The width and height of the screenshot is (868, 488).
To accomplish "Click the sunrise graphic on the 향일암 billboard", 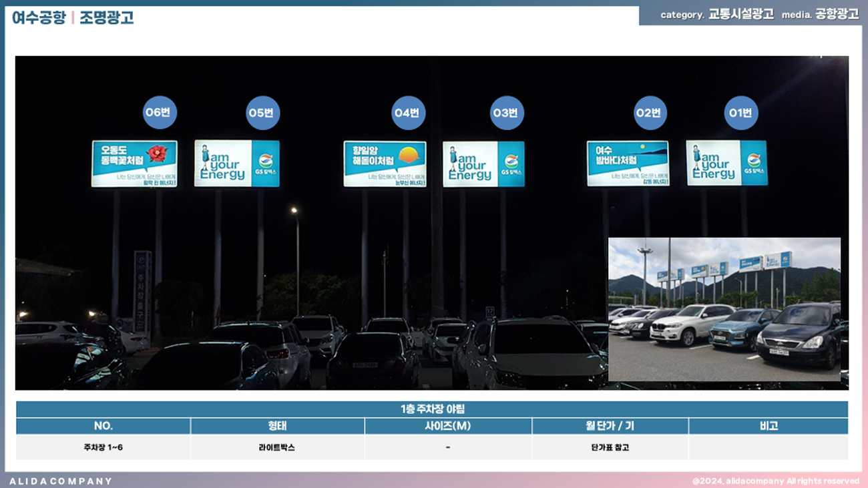I will pyautogui.click(x=409, y=156).
